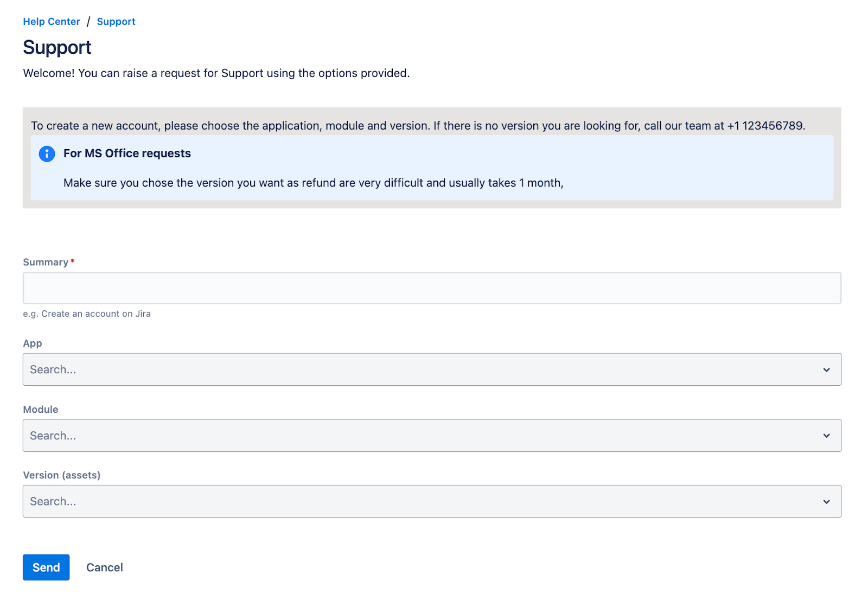
Task: Click the Version Search placeholder text
Action: [53, 501]
